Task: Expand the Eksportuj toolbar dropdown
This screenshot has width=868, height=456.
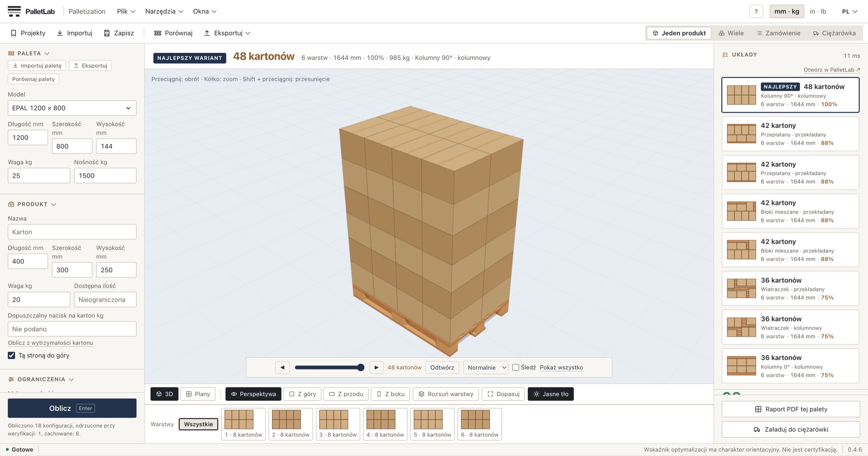Action: click(227, 33)
